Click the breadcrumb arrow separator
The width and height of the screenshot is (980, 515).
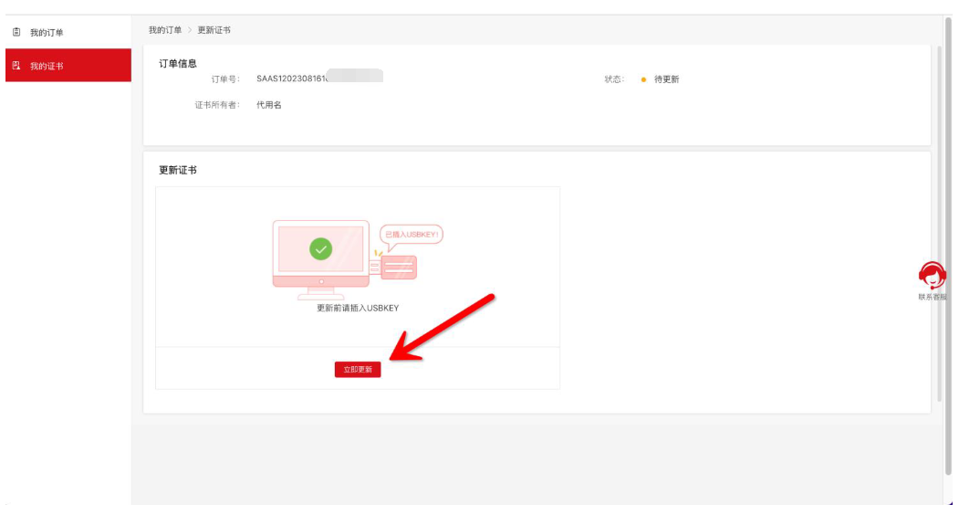190,31
